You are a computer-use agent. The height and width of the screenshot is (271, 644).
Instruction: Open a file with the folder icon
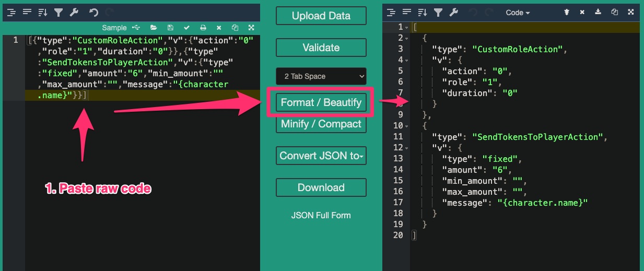coord(154,28)
